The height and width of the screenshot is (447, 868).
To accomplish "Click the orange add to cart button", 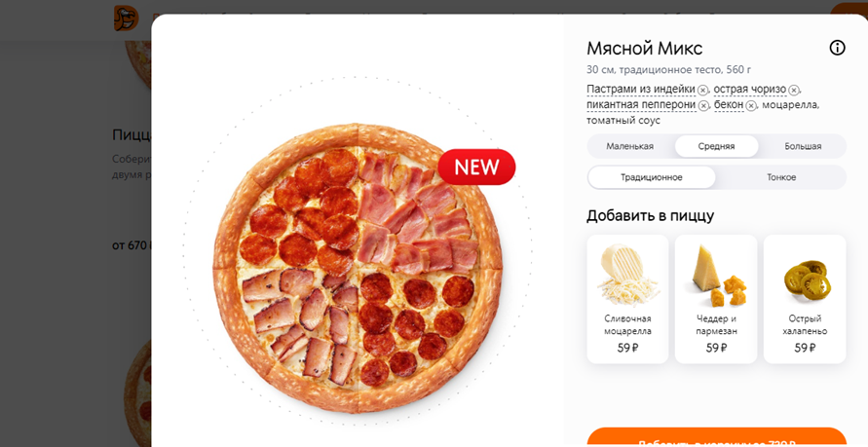I will tap(716, 437).
